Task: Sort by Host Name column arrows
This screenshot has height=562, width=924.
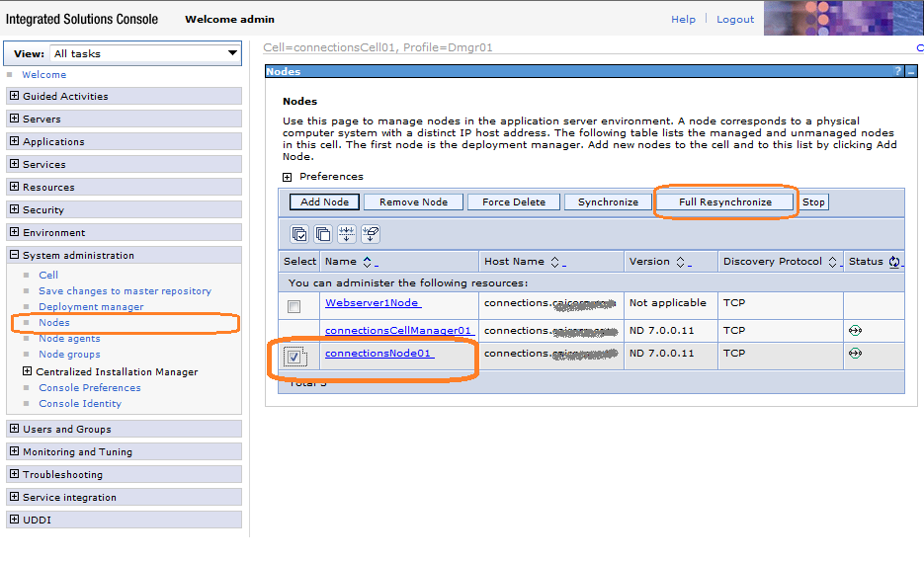Action: point(554,262)
